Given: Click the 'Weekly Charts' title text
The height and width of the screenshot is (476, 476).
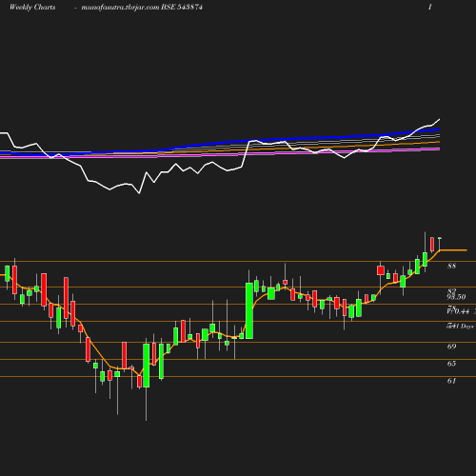Looking at the screenshot, I should (32, 8).
